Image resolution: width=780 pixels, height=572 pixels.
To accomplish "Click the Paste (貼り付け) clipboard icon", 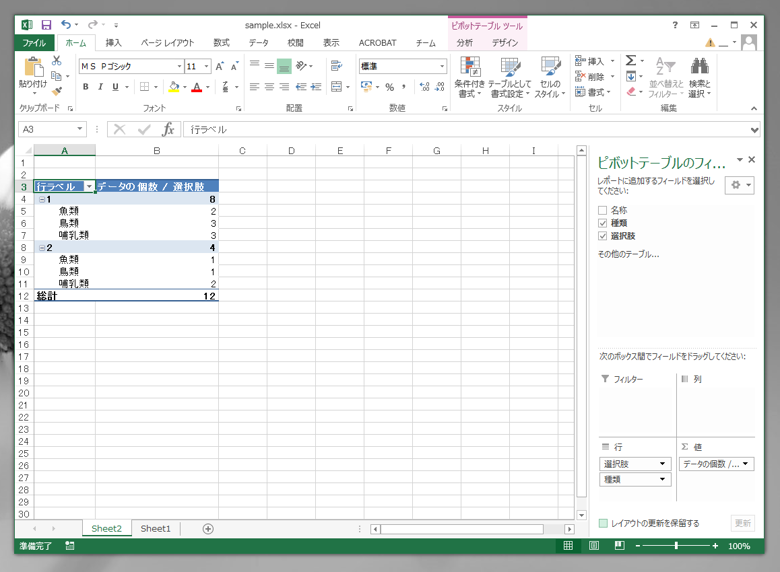I will point(33,67).
